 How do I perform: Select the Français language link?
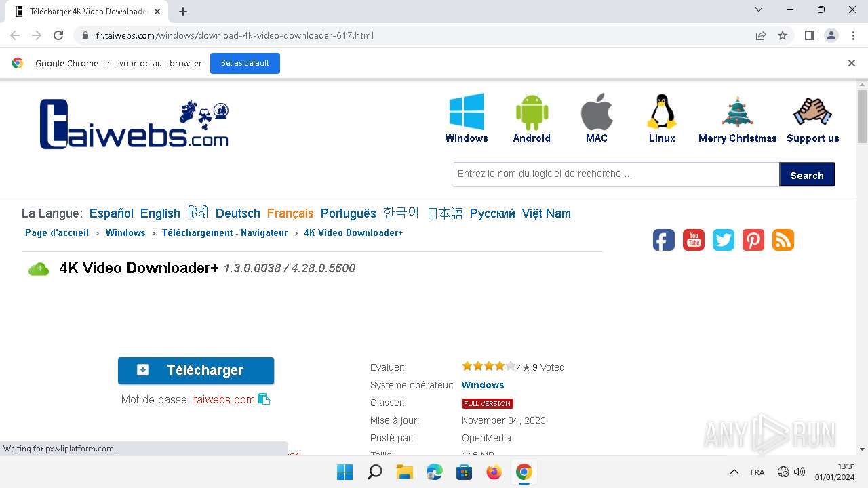290,213
